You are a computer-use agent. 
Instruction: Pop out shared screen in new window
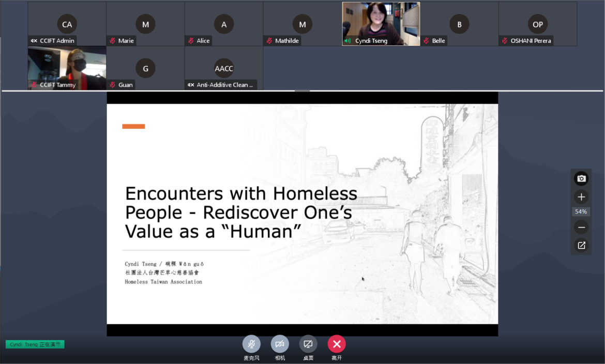tap(581, 246)
